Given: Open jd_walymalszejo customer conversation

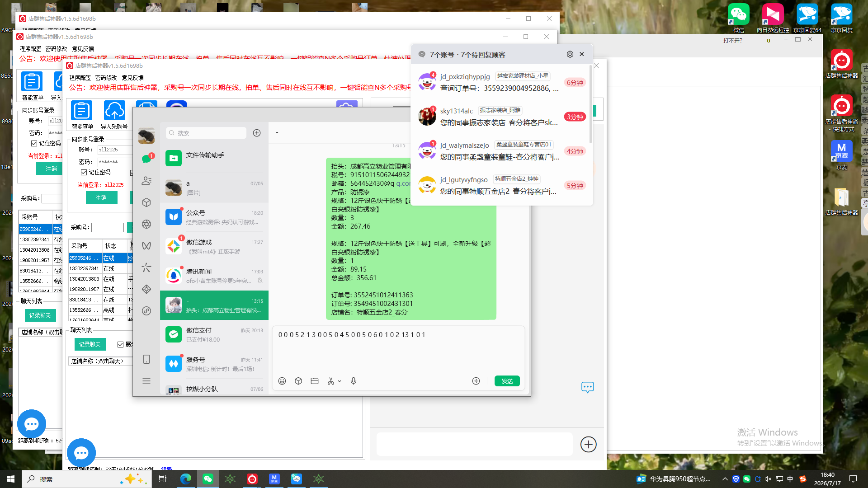Looking at the screenshot, I should tap(500, 151).
